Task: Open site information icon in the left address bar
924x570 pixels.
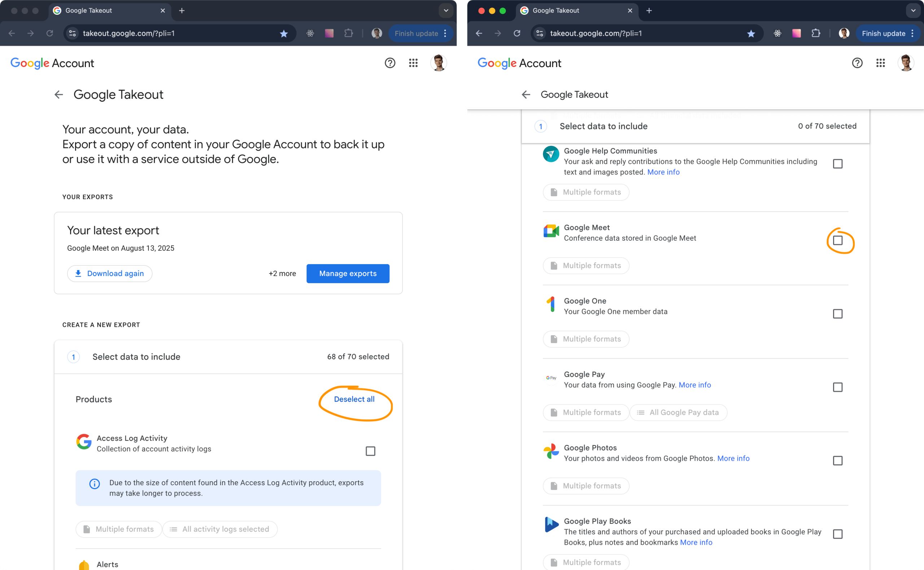Action: (73, 34)
